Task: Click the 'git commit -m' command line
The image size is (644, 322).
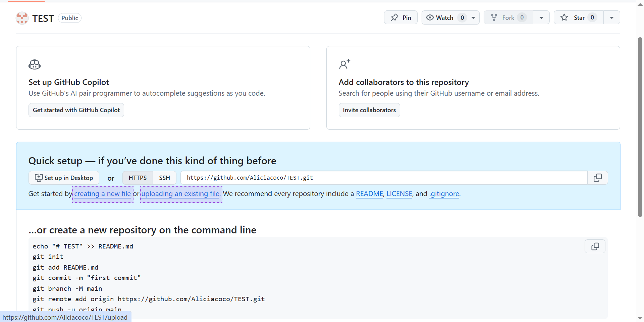Action: click(87, 278)
